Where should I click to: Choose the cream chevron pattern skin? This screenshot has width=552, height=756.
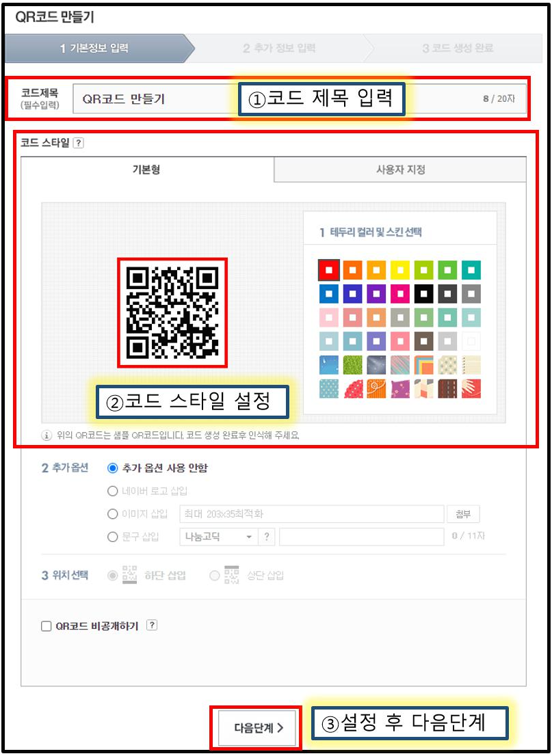click(x=423, y=389)
